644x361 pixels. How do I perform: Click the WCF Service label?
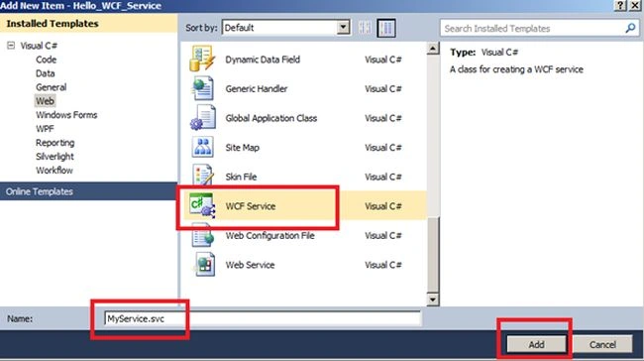click(x=250, y=206)
